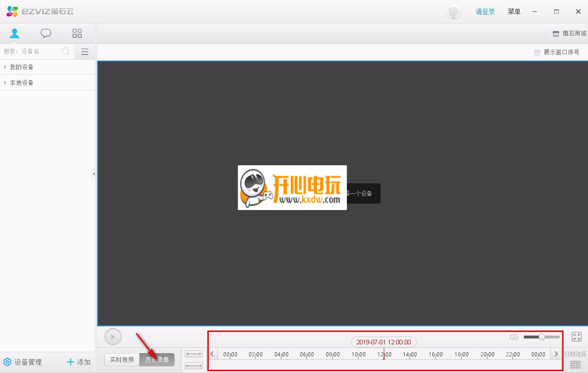Viewport: 588px width, 373px height.
Task: Open the 日期选择 calendar icon
Action: pos(575,364)
